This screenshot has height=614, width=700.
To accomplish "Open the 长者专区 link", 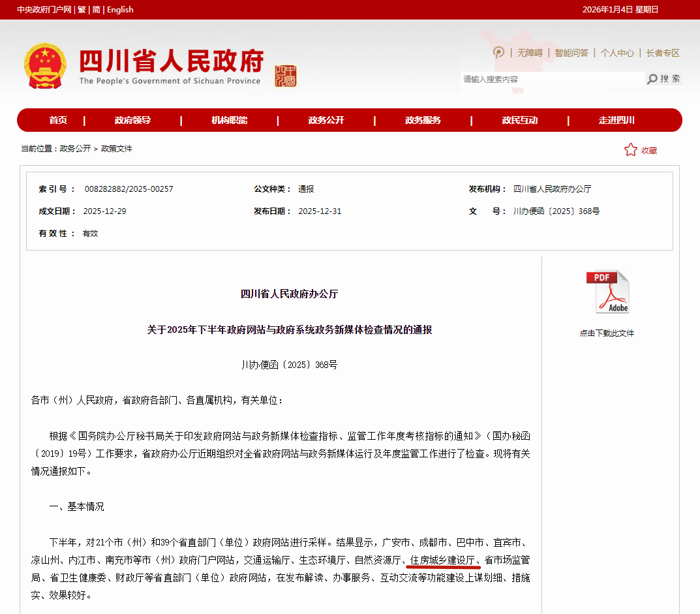I will [x=663, y=53].
